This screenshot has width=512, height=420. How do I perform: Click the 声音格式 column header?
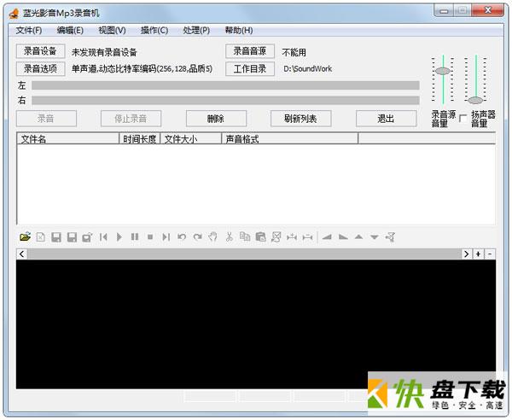point(289,139)
